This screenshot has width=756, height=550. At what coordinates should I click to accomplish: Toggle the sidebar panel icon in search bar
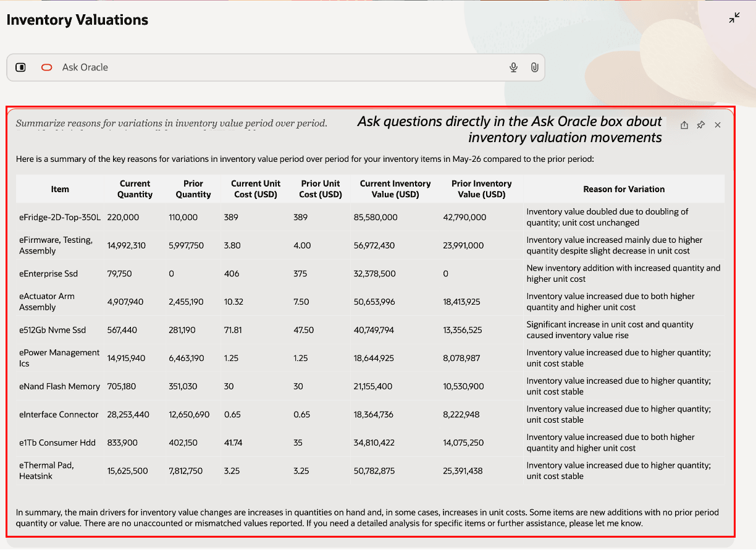[20, 67]
